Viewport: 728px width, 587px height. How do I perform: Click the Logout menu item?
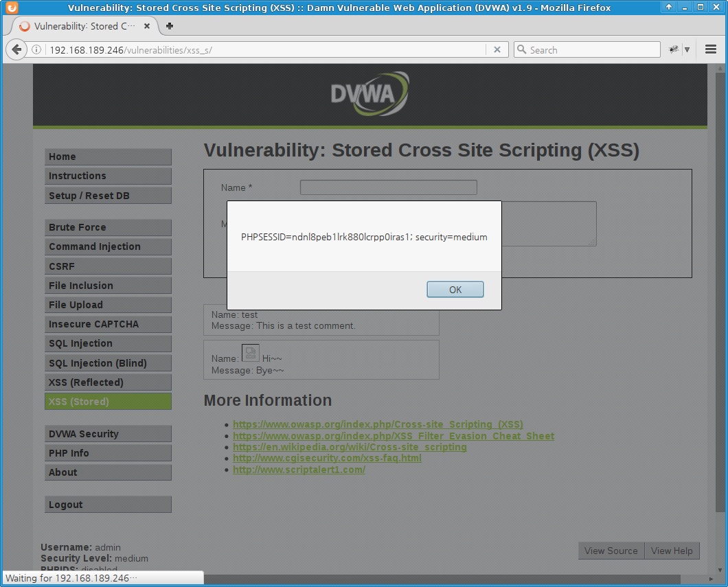click(109, 505)
